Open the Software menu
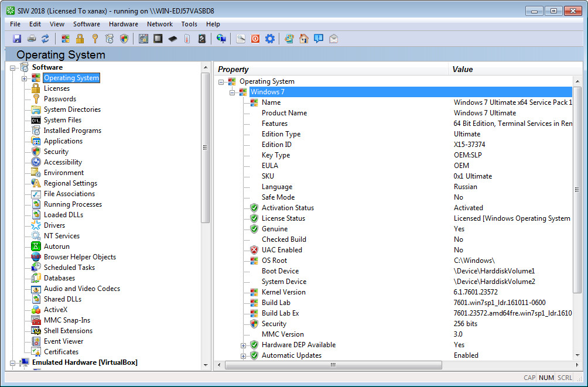This screenshot has width=588, height=387. pyautogui.click(x=87, y=24)
